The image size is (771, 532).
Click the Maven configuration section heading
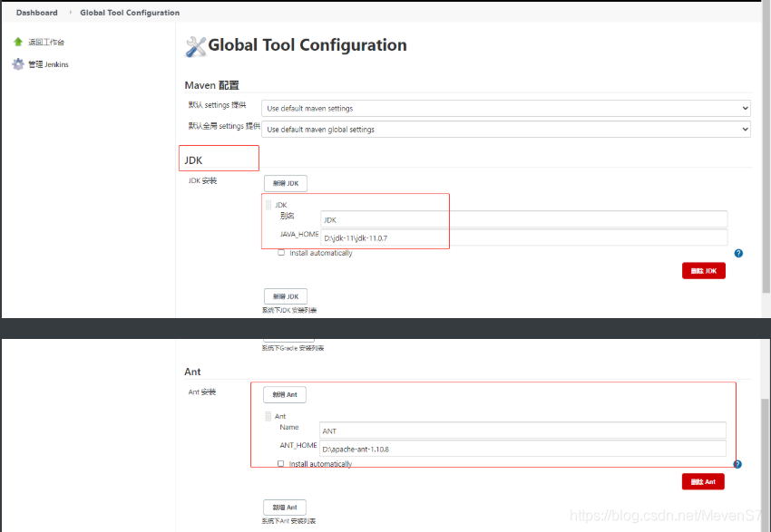coord(212,85)
